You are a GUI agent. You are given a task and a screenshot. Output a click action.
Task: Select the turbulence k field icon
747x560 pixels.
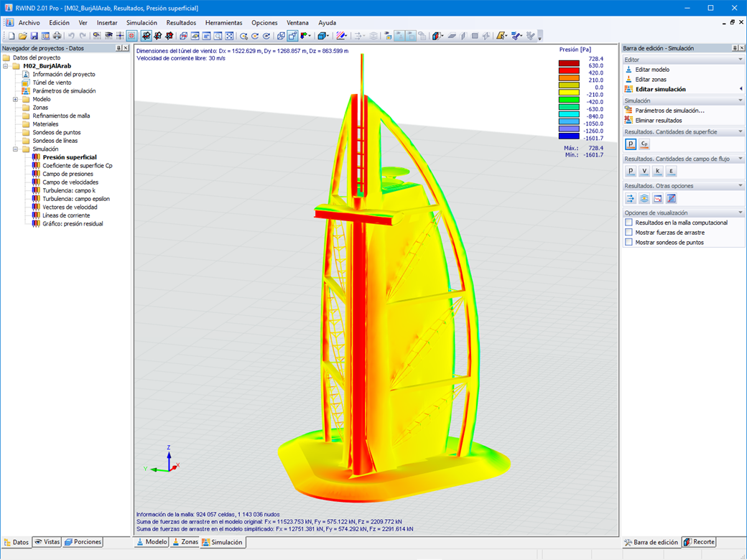656,171
